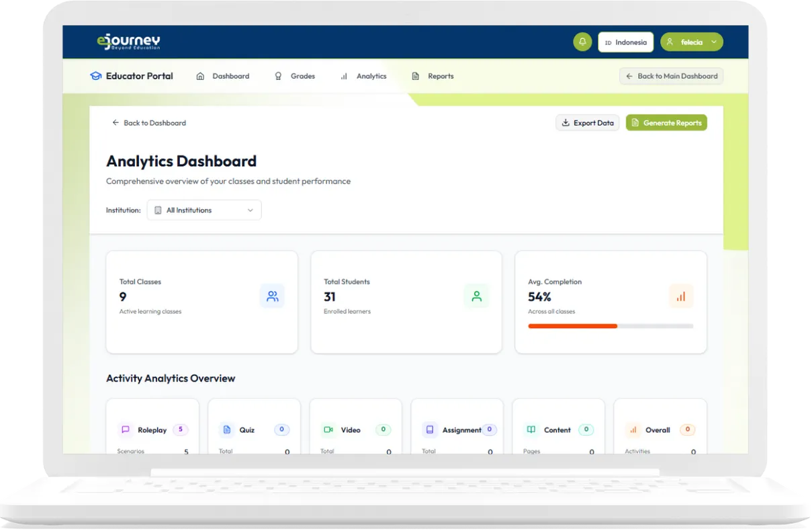The height and width of the screenshot is (531, 812).
Task: Click the Total Students person icon
Action: point(476,296)
